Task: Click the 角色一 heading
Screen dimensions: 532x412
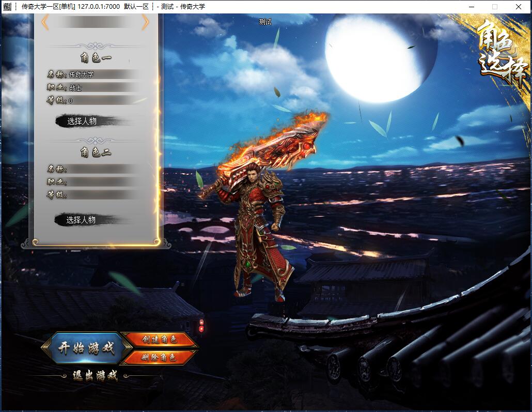Action: [96, 58]
